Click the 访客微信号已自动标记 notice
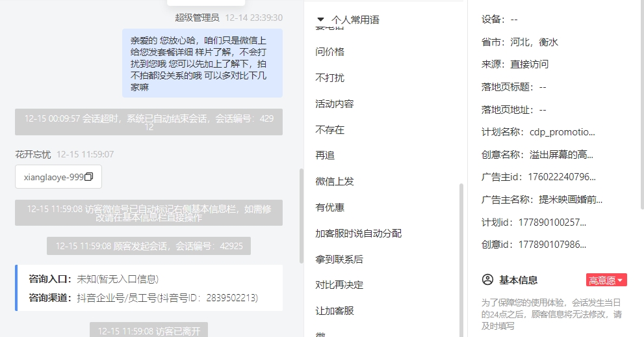This screenshot has height=337, width=644. click(x=149, y=213)
